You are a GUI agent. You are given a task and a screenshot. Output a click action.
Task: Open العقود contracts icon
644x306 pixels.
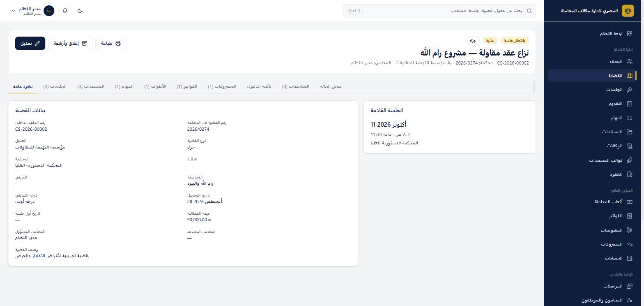point(630,174)
